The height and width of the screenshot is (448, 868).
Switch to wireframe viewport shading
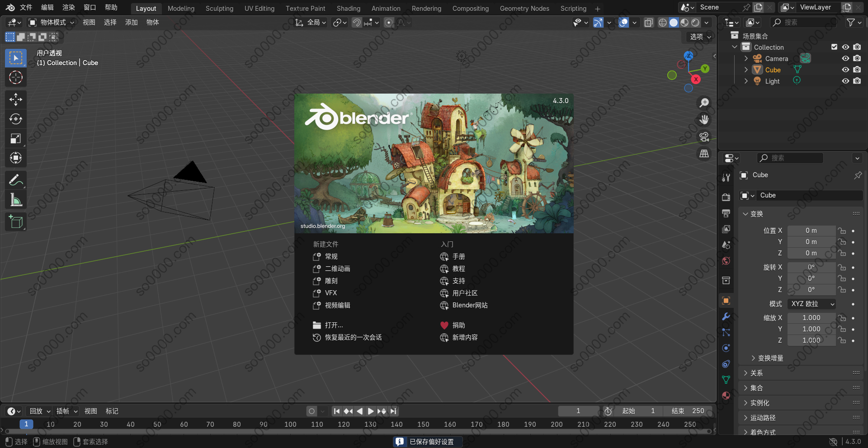pyautogui.click(x=663, y=22)
